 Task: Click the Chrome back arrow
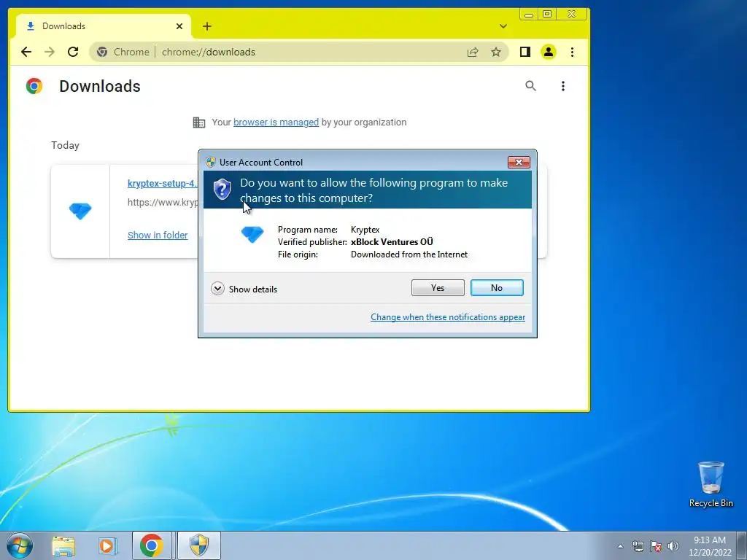point(26,52)
